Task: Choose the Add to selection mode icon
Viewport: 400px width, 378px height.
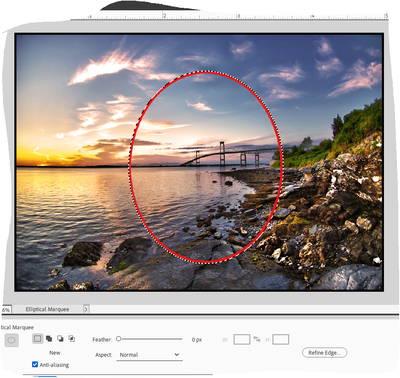Action: click(x=49, y=339)
